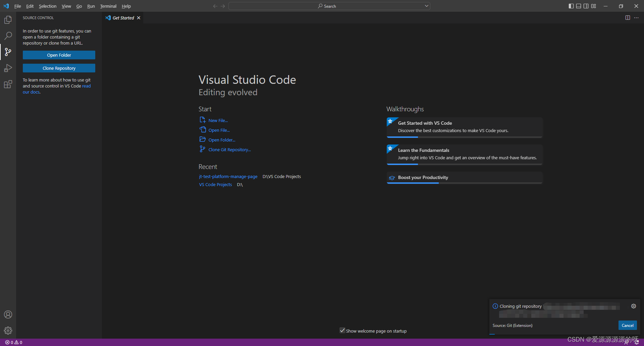Open recent jt-test-platform-manage-page project
This screenshot has width=644, height=346.
(228, 176)
